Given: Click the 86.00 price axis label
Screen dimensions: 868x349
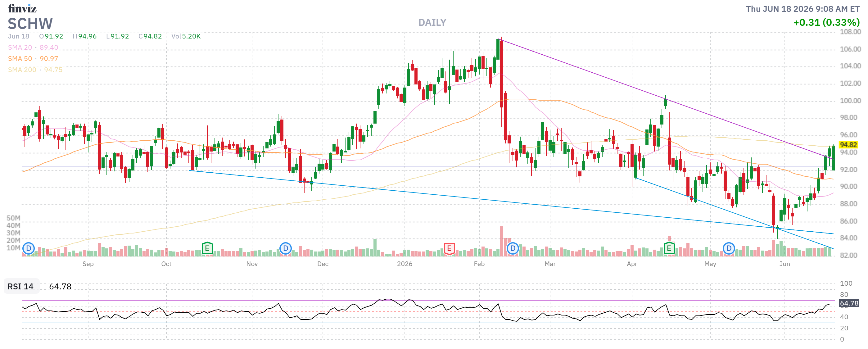Looking at the screenshot, I should pos(848,221).
